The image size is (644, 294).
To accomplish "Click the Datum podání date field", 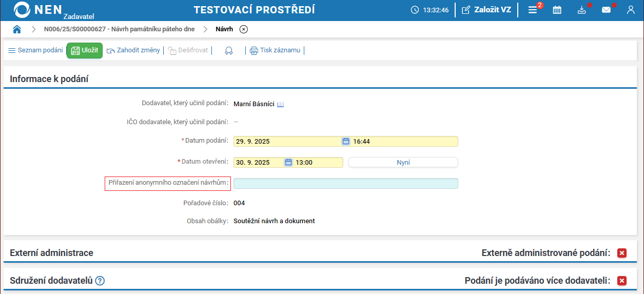I will [287, 142].
